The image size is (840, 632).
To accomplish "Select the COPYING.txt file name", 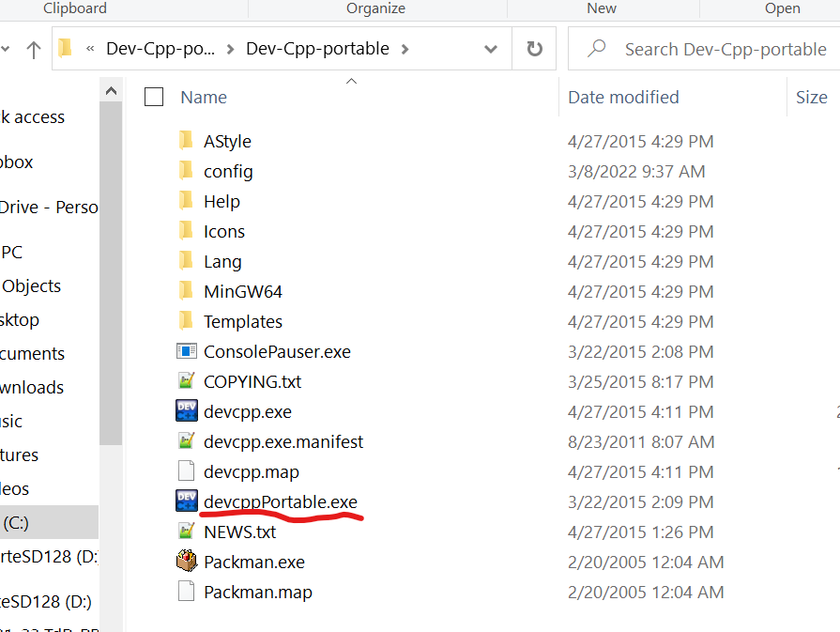I will tap(252, 381).
